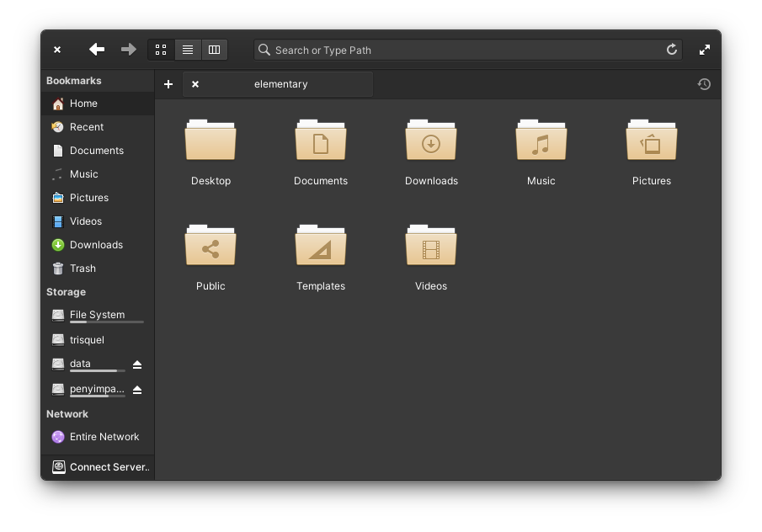Open the Downloads folder icon
The width and height of the screenshot is (762, 532).
coord(431,141)
